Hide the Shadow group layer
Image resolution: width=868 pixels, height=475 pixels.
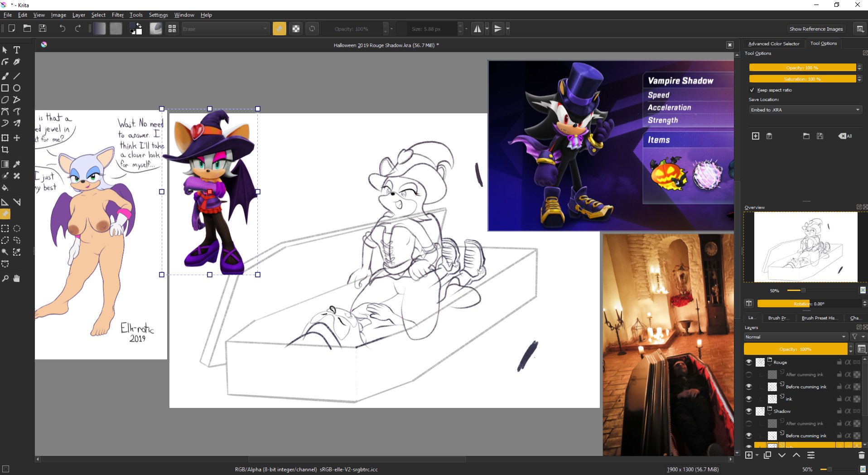pyautogui.click(x=748, y=411)
